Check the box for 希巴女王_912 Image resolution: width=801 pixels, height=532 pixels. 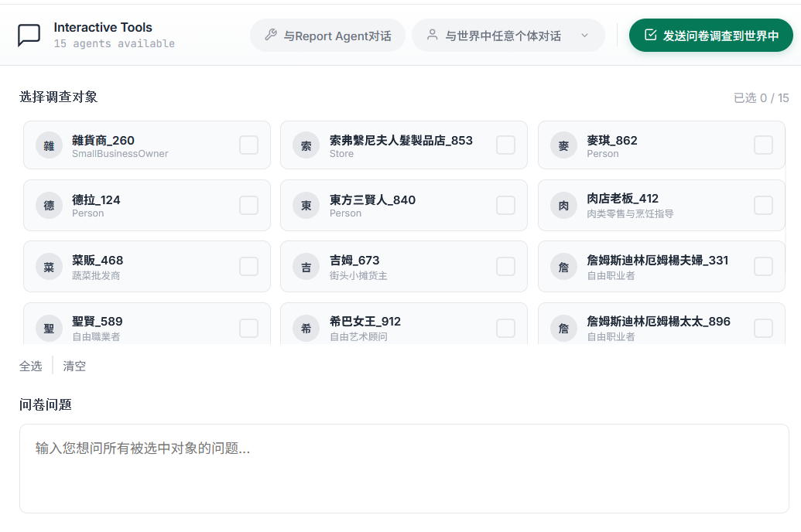505,328
